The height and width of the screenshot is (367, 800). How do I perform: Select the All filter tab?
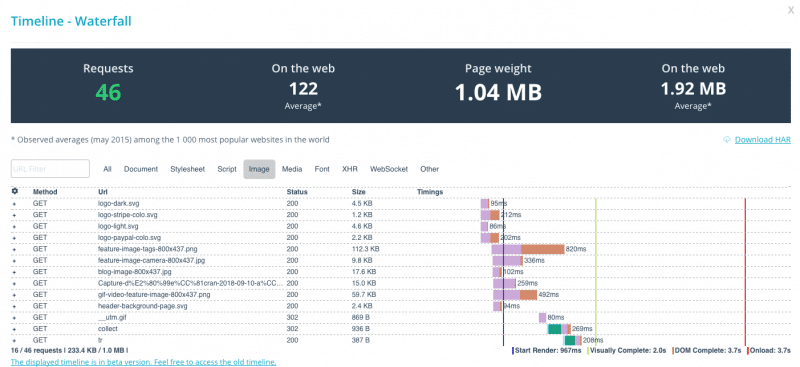pos(107,169)
